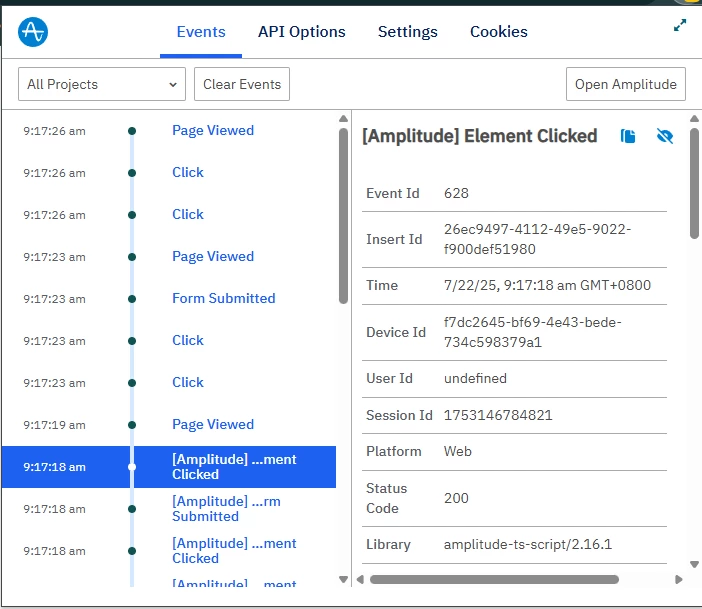Click the details pane vertical scrollbar thumb

pyautogui.click(x=694, y=184)
